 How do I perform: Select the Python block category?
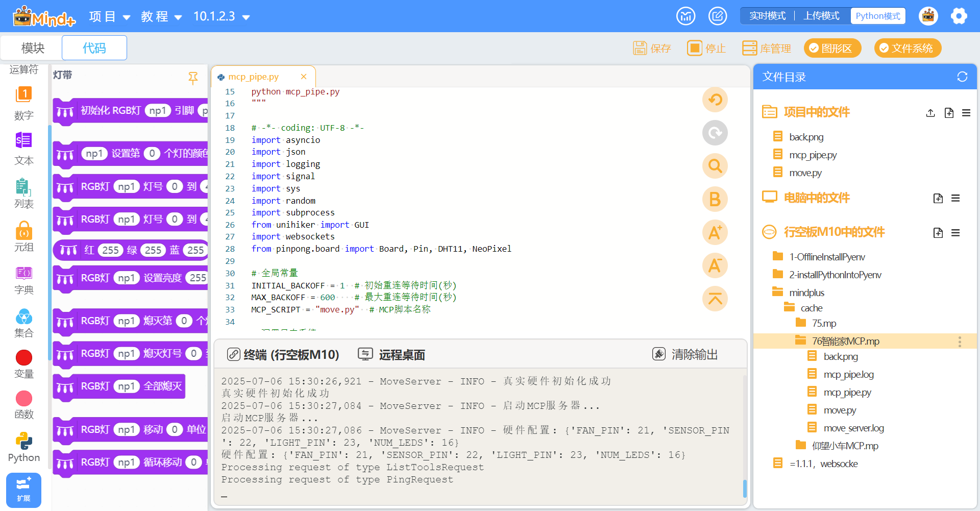[24, 447]
